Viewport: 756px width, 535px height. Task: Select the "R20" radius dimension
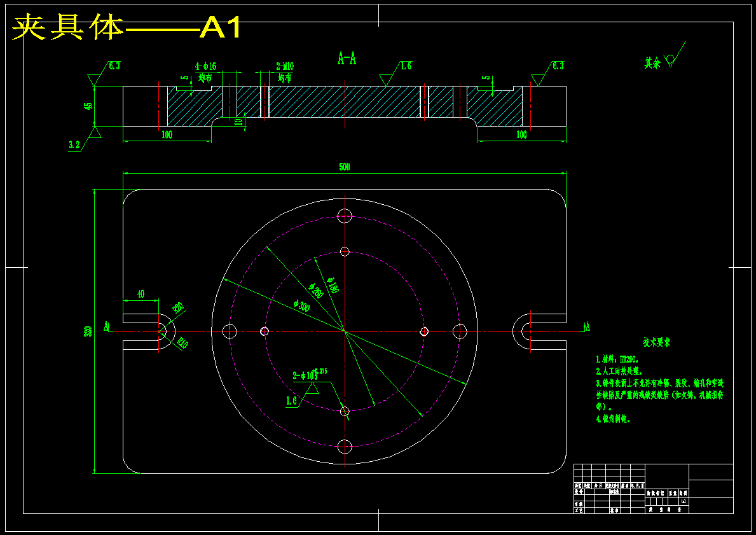point(179,308)
